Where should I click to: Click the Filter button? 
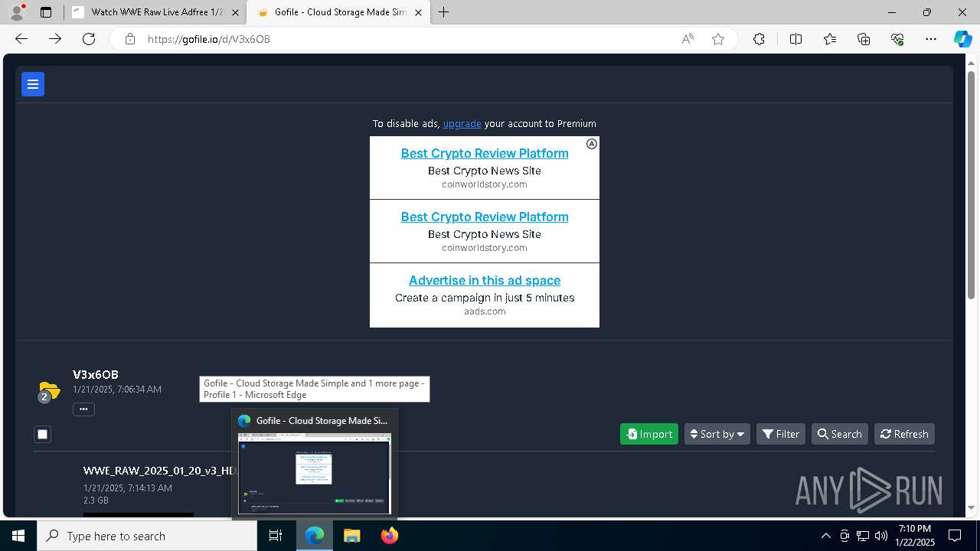(x=781, y=434)
